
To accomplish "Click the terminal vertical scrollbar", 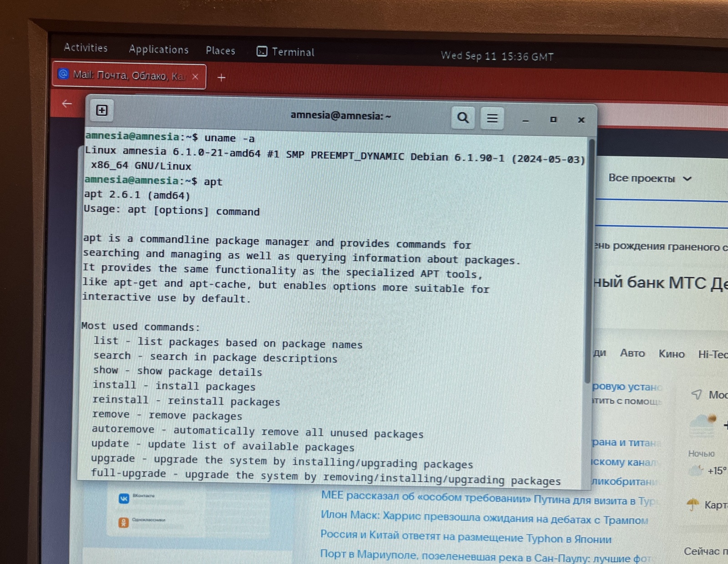I will (x=590, y=261).
